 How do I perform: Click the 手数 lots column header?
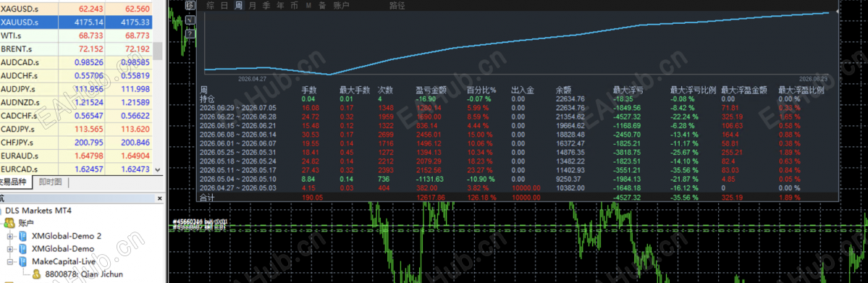click(309, 90)
